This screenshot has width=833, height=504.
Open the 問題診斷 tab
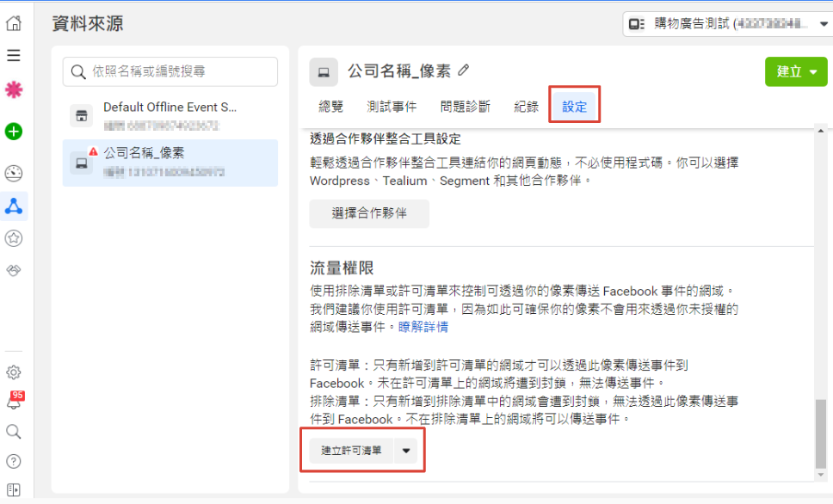click(x=465, y=108)
